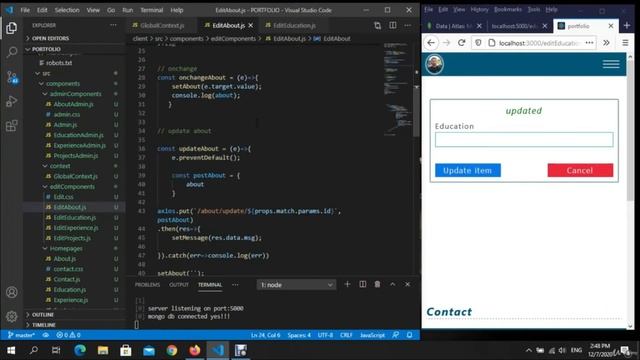The image size is (640, 360).
Task: Close the portfolio tab in Firefox
Action: coord(611,26)
